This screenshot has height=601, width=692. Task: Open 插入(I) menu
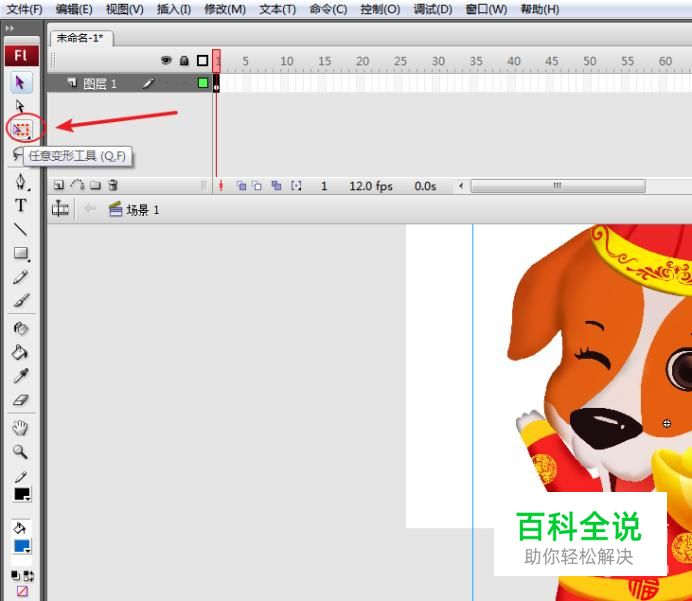coord(174,9)
